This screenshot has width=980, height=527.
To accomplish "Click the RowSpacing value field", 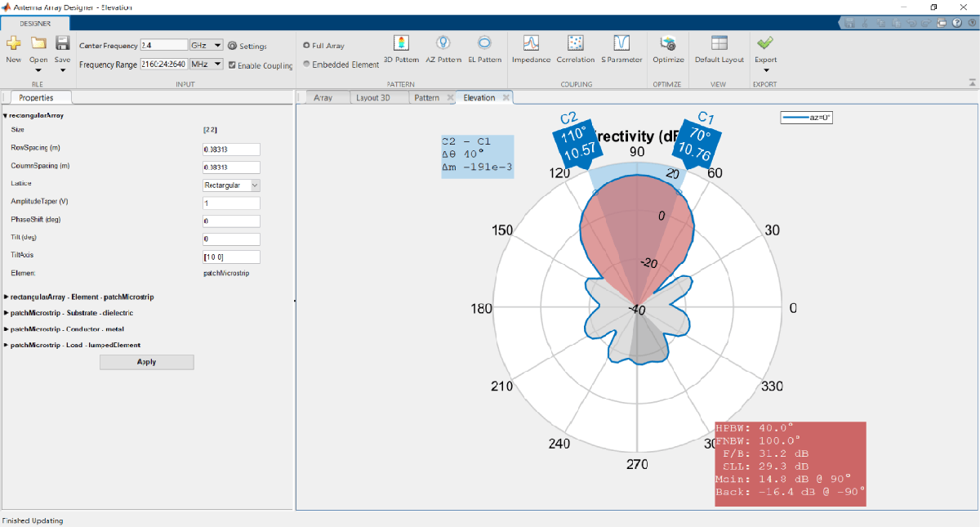I will coord(231,150).
